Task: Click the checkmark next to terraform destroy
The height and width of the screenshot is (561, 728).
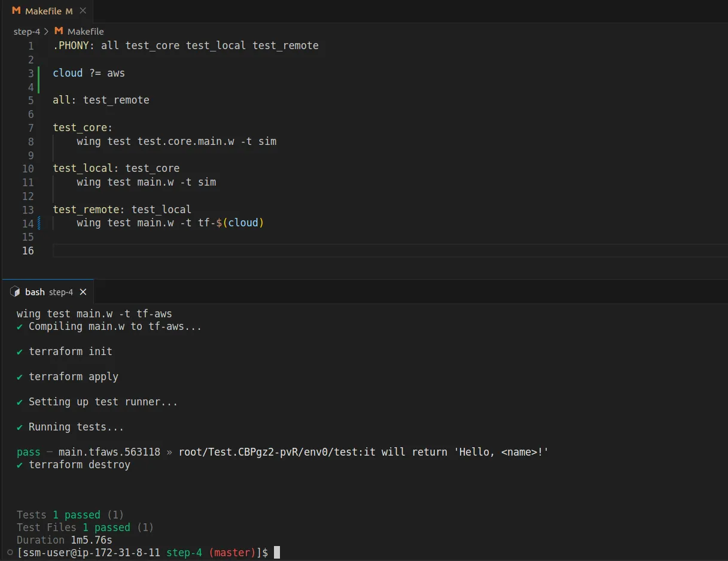Action: tap(20, 465)
